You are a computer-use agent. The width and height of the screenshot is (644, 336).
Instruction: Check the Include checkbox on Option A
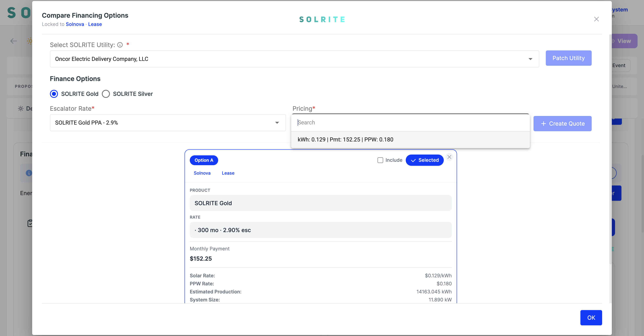[380, 160]
